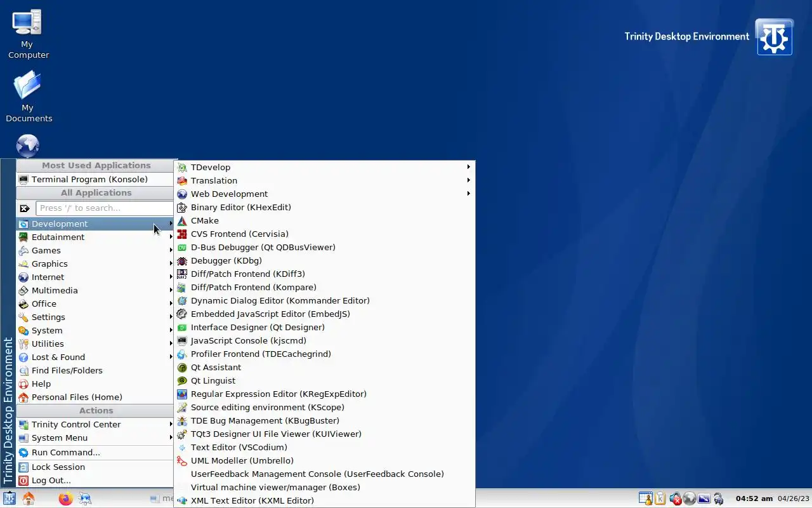Launch CMake from the Development menu
The image size is (812, 508).
(324, 220)
